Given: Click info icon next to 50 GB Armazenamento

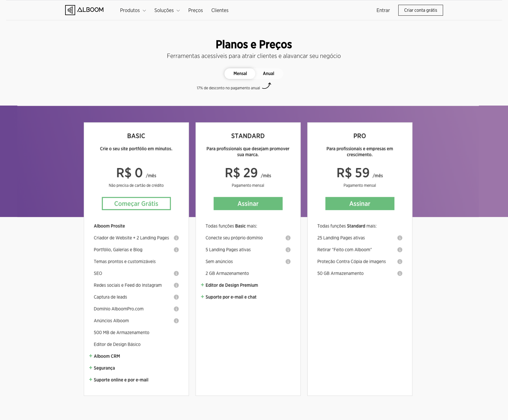Looking at the screenshot, I should point(400,273).
